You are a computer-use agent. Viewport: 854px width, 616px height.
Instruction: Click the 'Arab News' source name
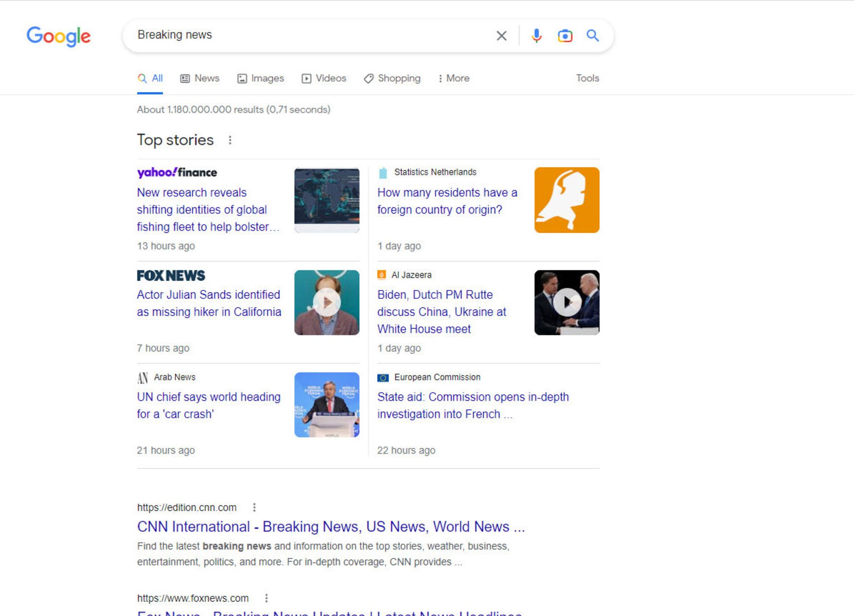tap(175, 377)
